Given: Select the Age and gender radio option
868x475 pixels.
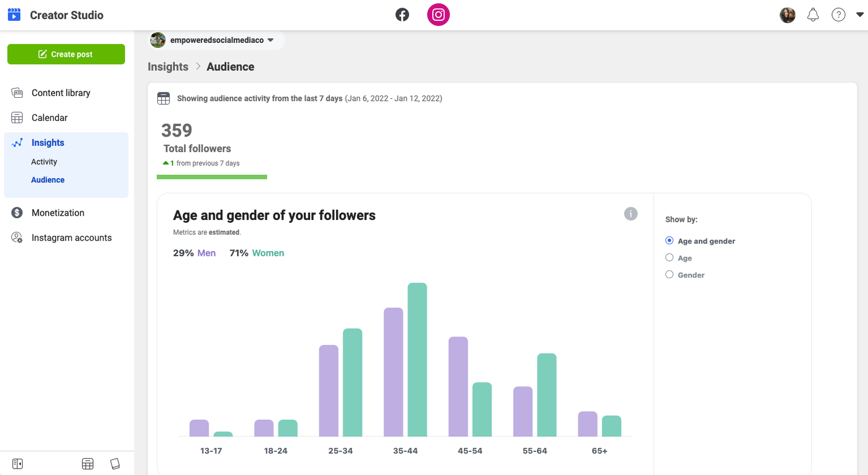Looking at the screenshot, I should [x=670, y=240].
